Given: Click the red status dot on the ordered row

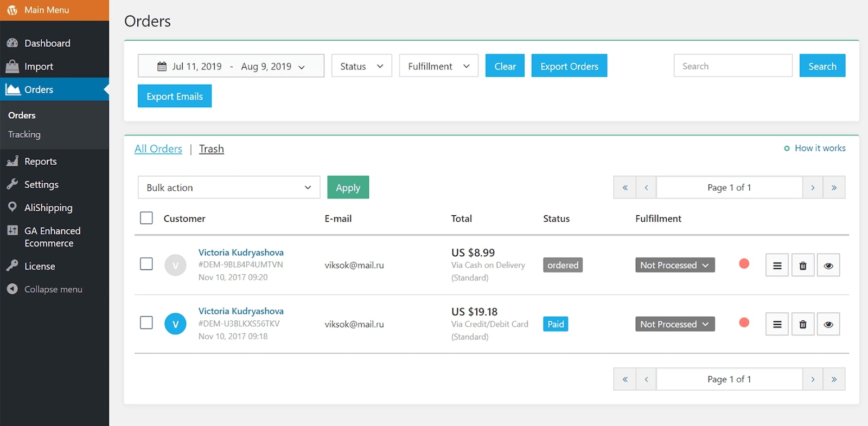Looking at the screenshot, I should point(744,263).
